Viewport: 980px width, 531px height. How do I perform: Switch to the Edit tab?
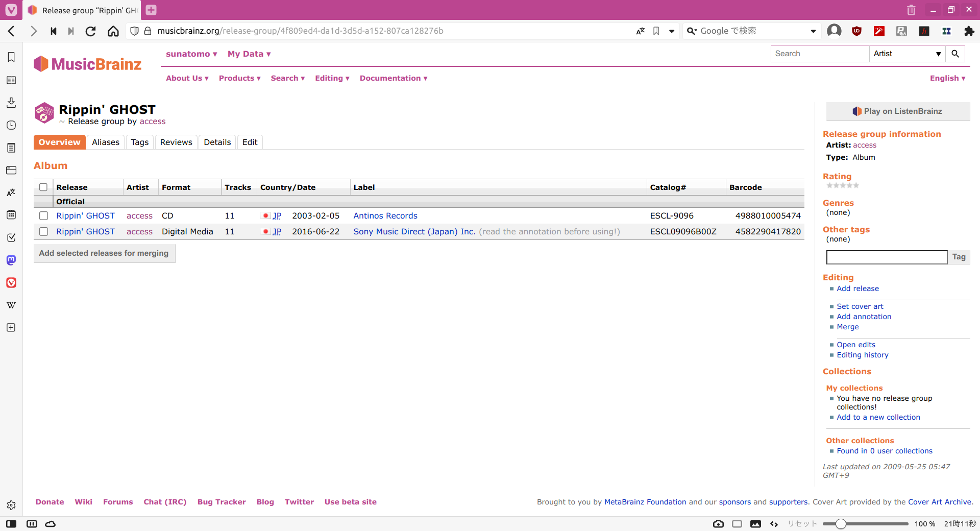coord(250,142)
